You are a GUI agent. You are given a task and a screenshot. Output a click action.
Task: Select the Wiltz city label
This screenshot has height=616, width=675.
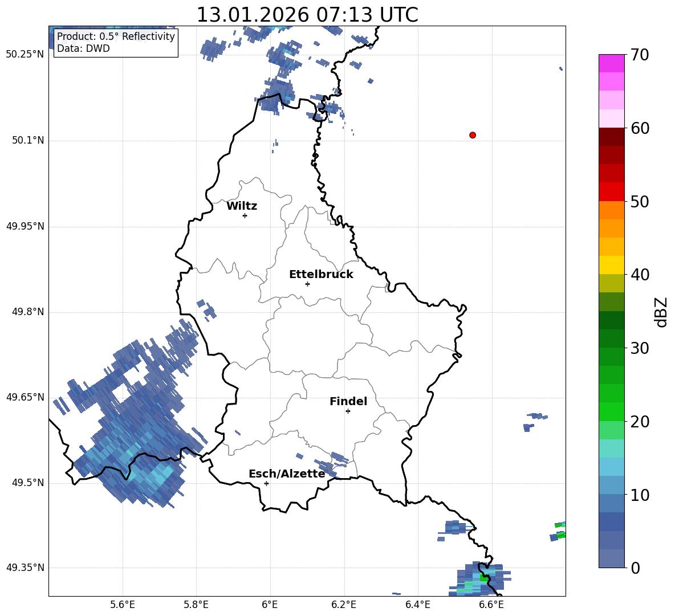point(242,206)
